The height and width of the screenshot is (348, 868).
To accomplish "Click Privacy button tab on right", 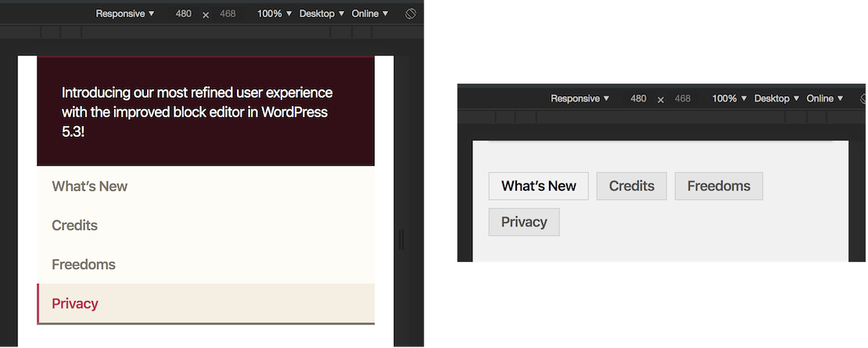I will pos(524,222).
